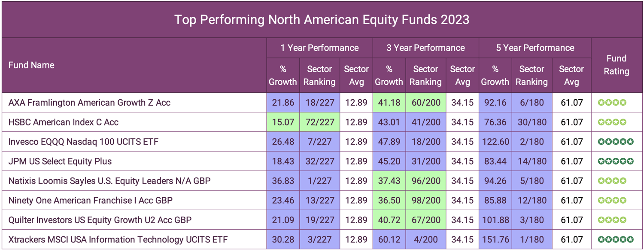Viewport: 644px width, 251px height.
Task: Click the table title Top Performing North American Equity Funds
Action: tap(322, 20)
